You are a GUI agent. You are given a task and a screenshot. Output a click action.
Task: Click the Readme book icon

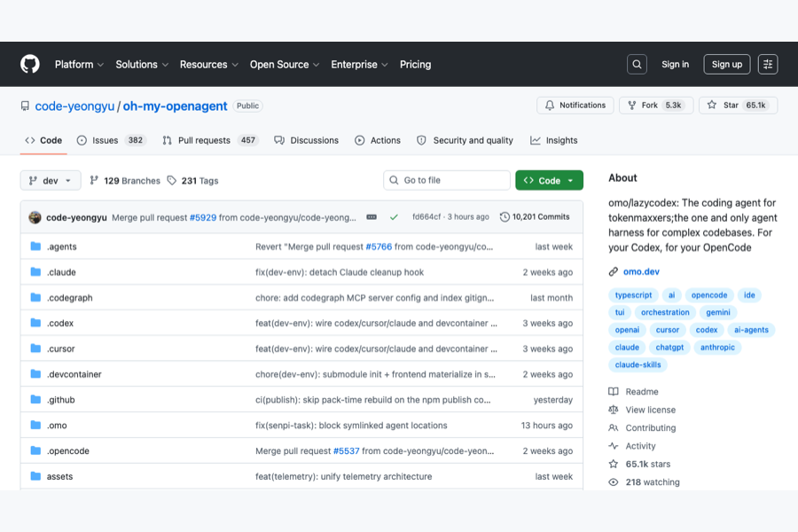coord(614,392)
